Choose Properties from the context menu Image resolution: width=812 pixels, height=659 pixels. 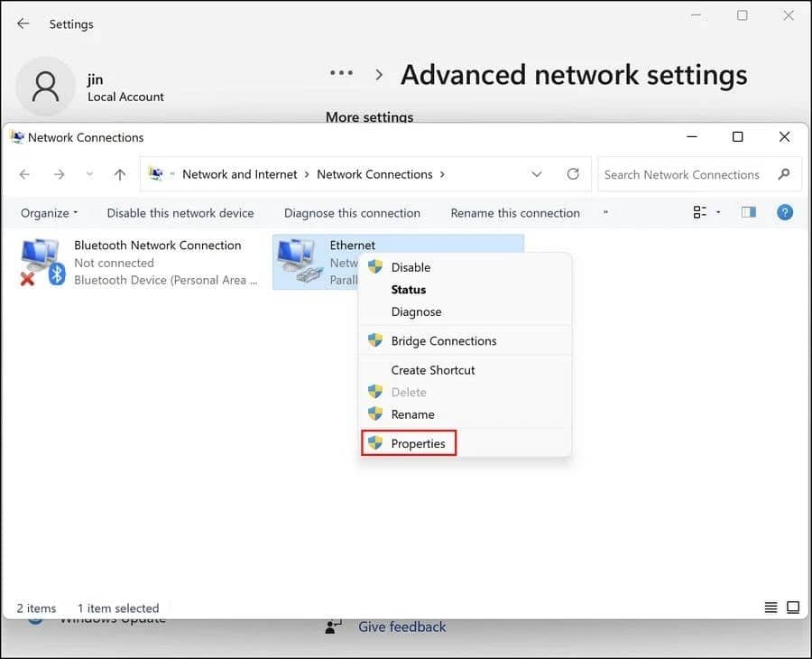pos(420,443)
